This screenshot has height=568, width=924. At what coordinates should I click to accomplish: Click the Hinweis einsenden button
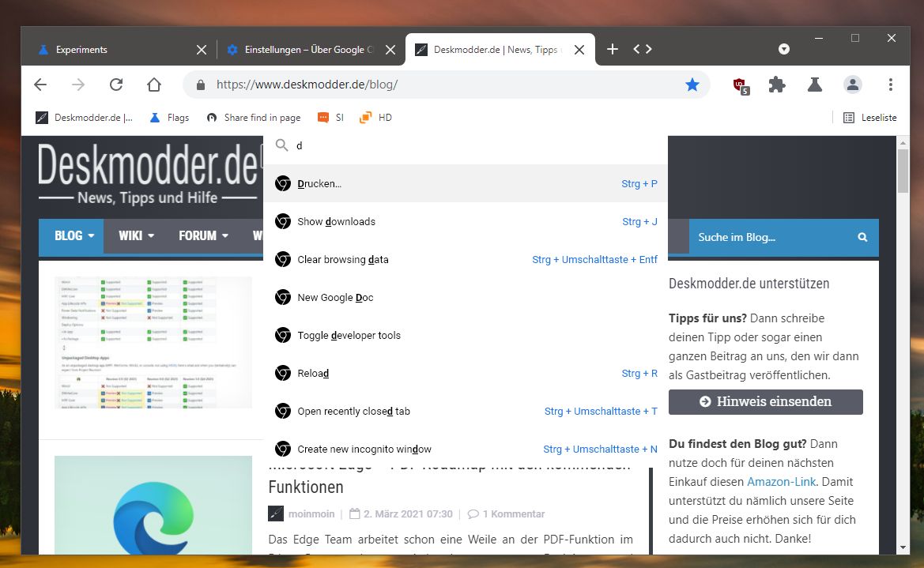(765, 402)
